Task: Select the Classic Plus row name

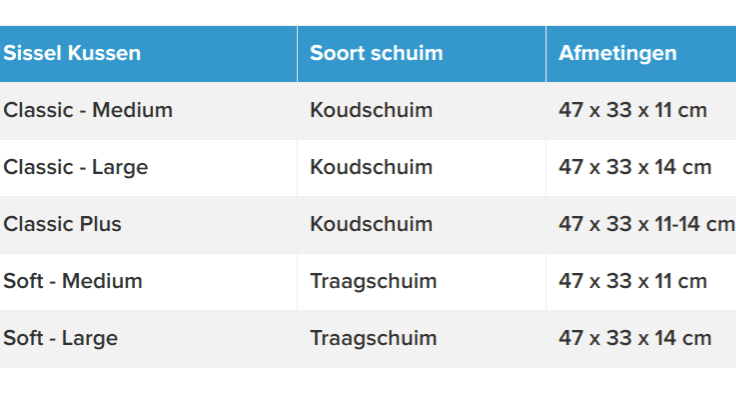Action: click(62, 224)
